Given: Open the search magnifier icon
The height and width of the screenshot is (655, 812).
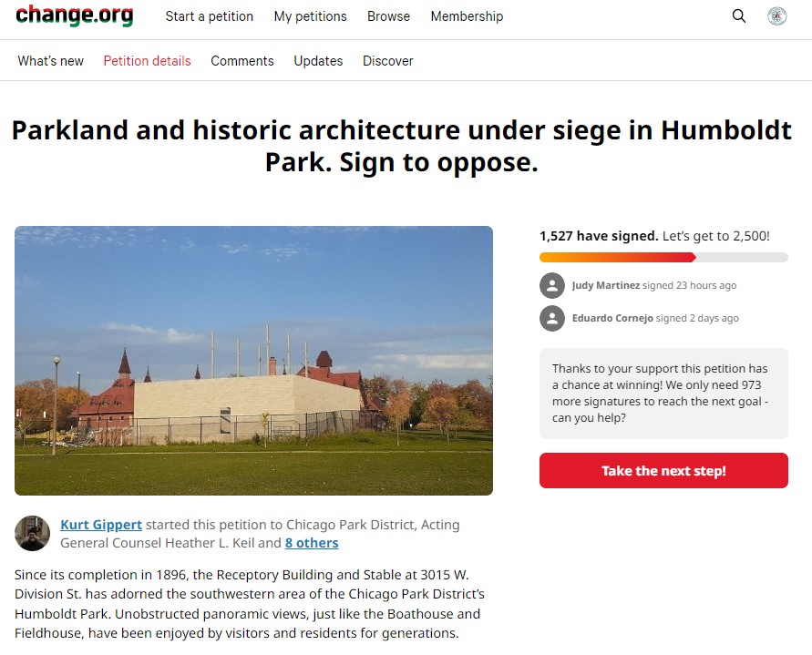Looking at the screenshot, I should (739, 16).
